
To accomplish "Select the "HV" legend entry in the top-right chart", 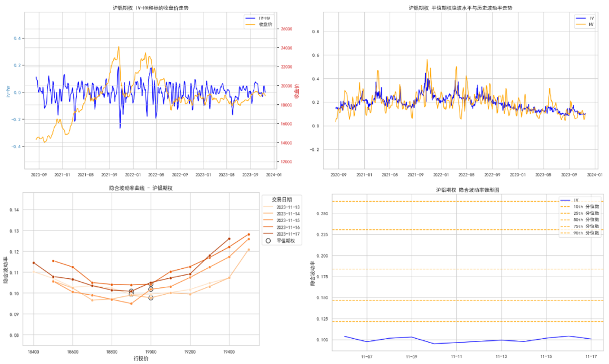I will pyautogui.click(x=585, y=24).
